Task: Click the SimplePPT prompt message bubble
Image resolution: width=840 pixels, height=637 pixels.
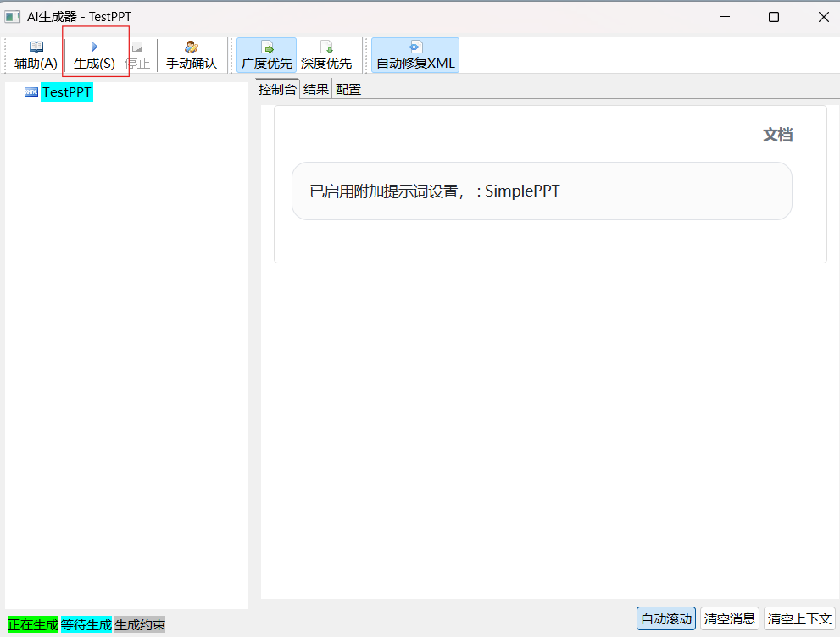Action: click(542, 191)
